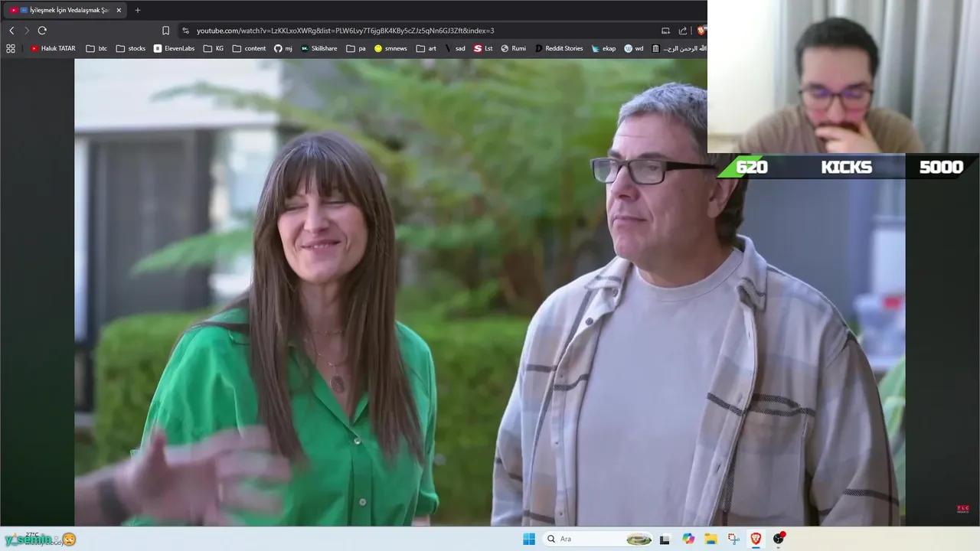Viewport: 980px width, 551px height.
Task: Reload the YouTube page
Action: (x=42, y=31)
